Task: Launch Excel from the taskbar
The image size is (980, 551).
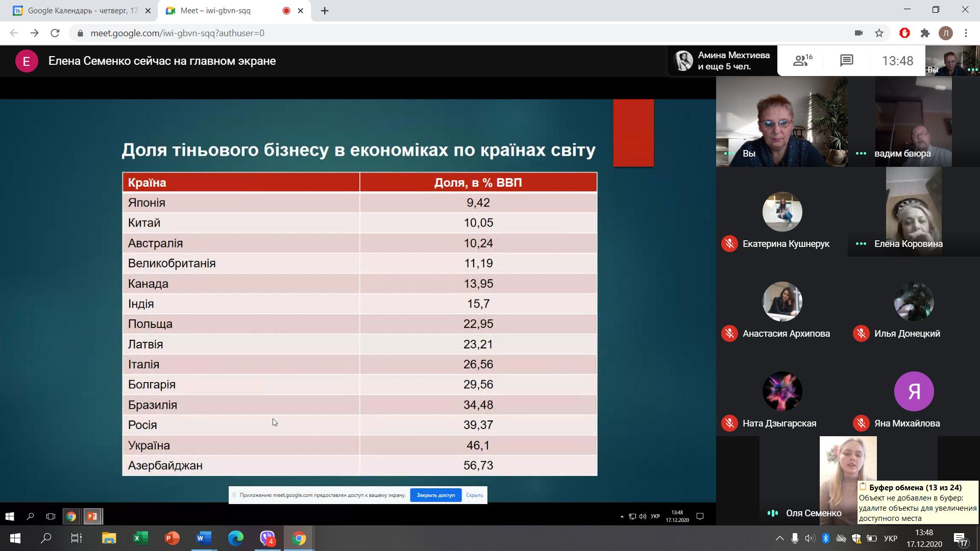Action: 140,538
